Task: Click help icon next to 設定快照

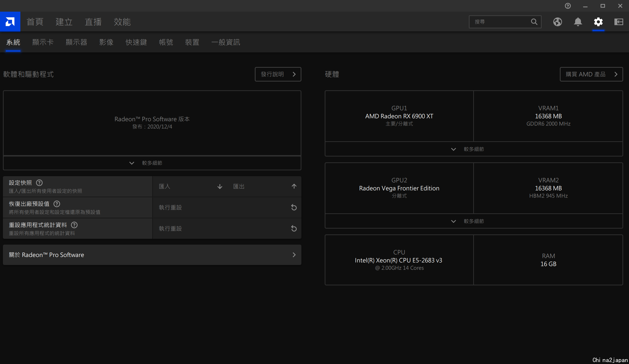Action: click(39, 182)
